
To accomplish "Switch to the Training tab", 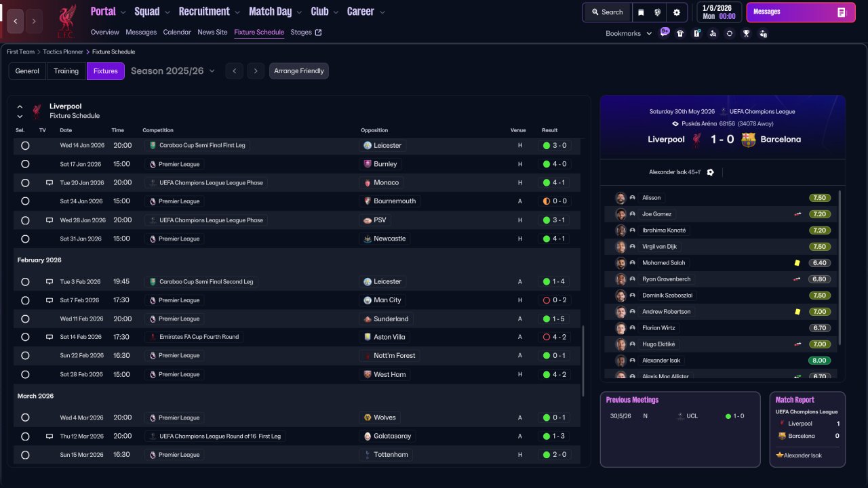I will coord(66,71).
